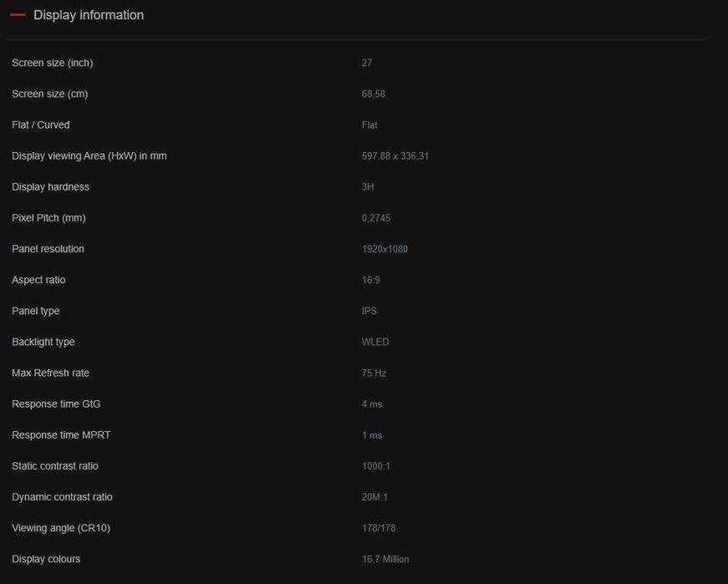The image size is (728, 584).
Task: Click the 75 Hz refresh rate value
Action: click(x=374, y=373)
